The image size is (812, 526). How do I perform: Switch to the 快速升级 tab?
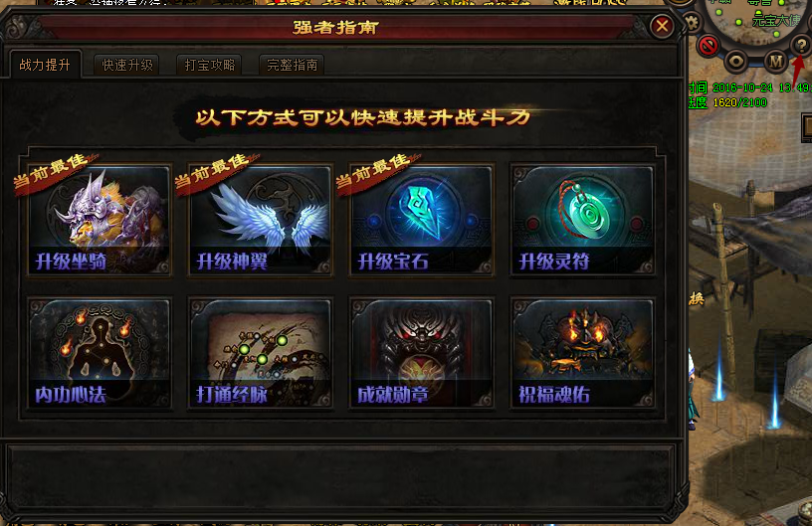coord(127,65)
